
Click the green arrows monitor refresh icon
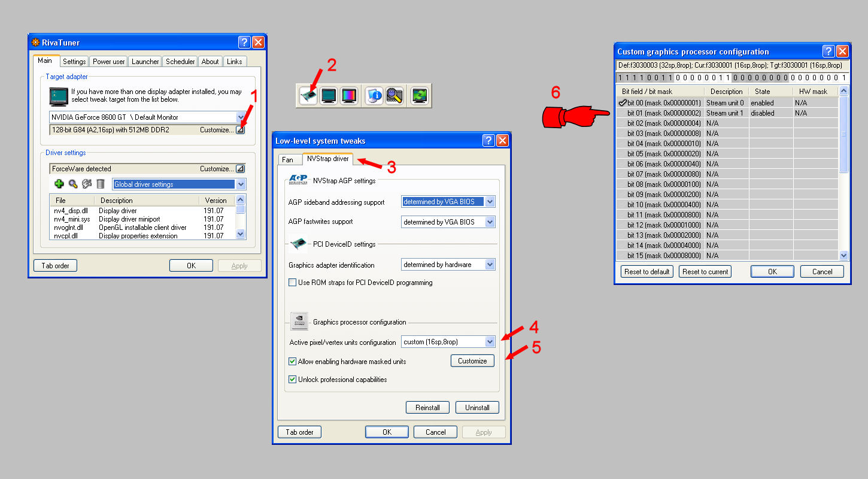(x=419, y=96)
